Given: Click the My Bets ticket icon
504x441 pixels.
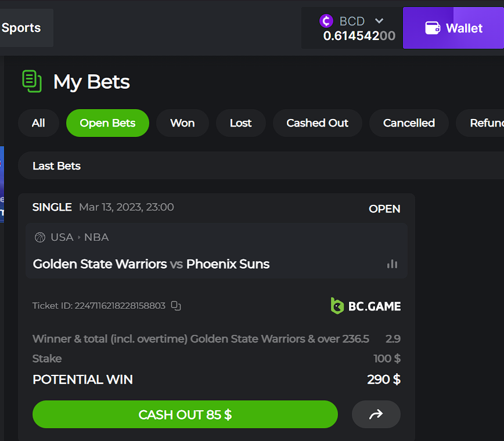Looking at the screenshot, I should [x=32, y=81].
